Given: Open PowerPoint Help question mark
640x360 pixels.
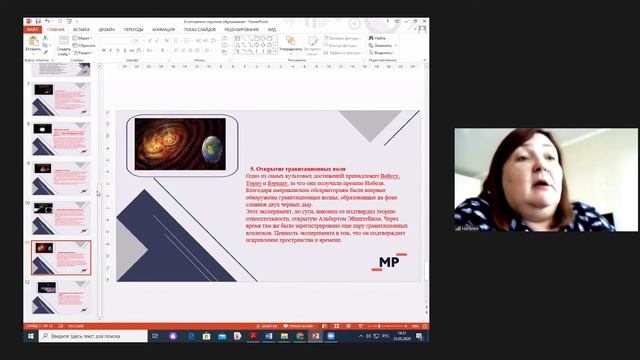Looking at the screenshot, I should point(387,21).
